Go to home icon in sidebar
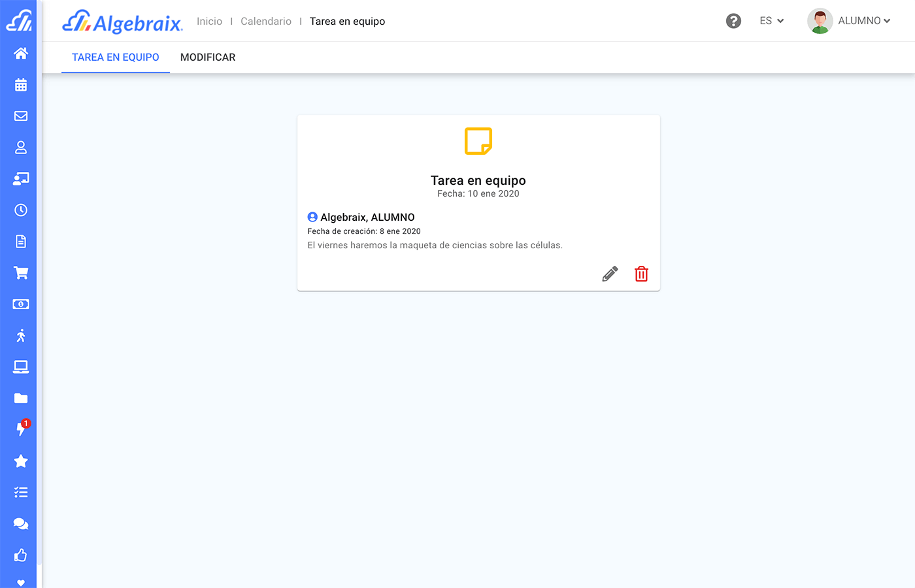 pyautogui.click(x=21, y=54)
